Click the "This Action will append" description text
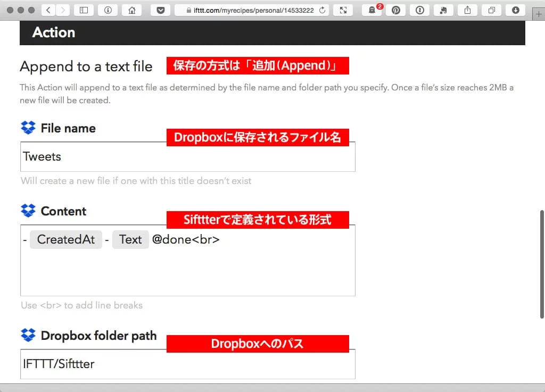Image resolution: width=545 pixels, height=392 pixels. pos(267,94)
